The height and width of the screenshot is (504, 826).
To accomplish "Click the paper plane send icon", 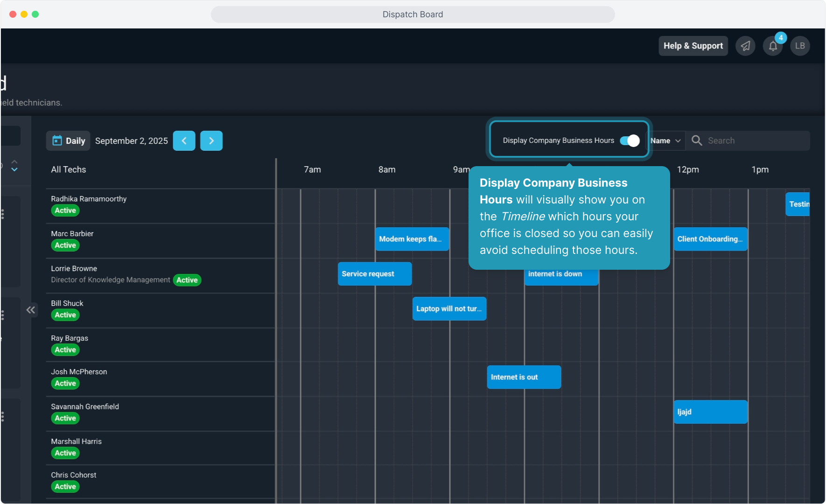I will coord(745,46).
